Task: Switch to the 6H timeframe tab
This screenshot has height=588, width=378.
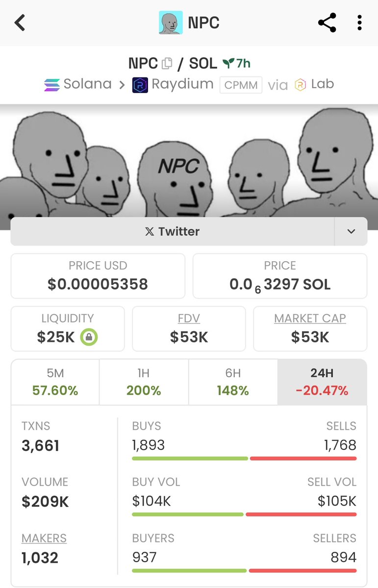Action: pos(233,382)
